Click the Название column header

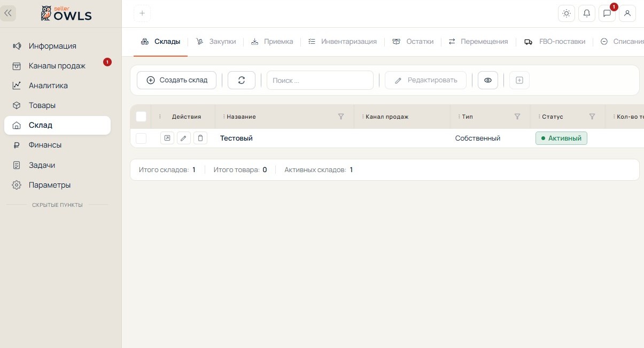pos(241,117)
